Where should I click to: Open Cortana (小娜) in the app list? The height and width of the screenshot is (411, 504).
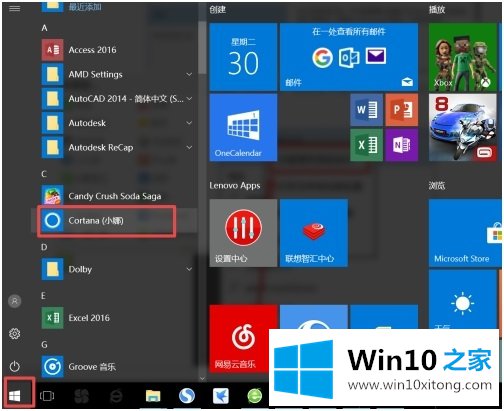click(x=113, y=220)
